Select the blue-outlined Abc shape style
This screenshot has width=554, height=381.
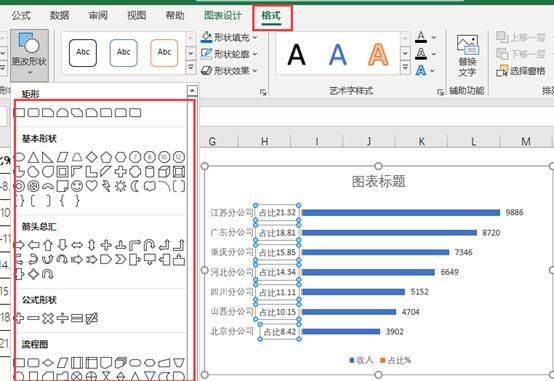point(124,53)
